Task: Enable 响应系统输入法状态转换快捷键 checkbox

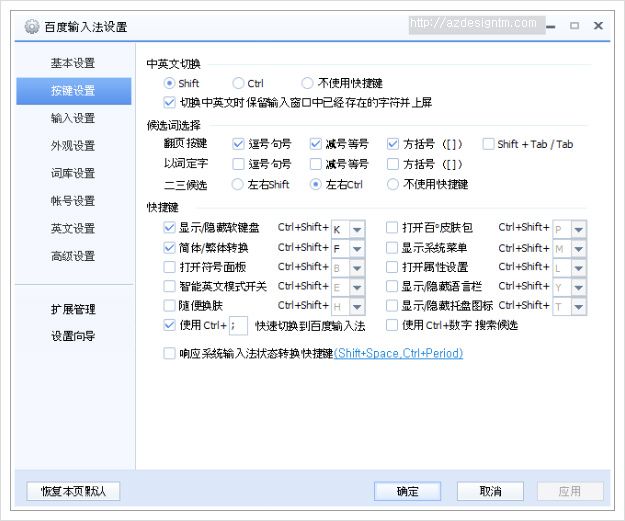Action: 169,353
